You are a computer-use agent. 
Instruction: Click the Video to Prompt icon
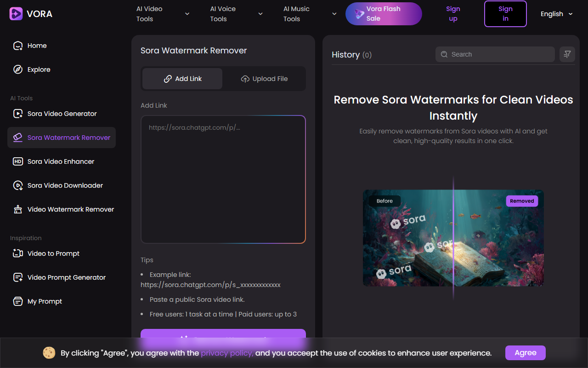18,253
